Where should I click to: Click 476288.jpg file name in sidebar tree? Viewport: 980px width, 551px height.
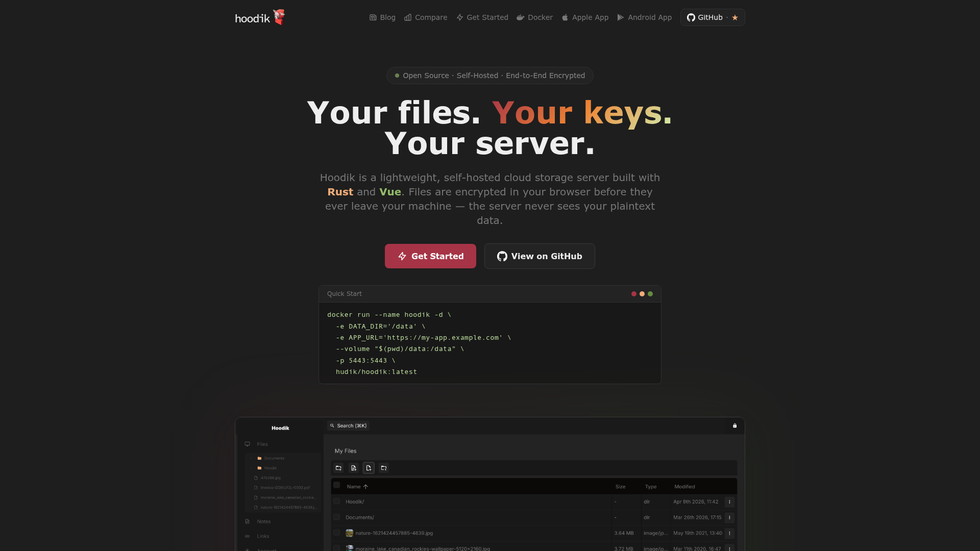click(271, 478)
